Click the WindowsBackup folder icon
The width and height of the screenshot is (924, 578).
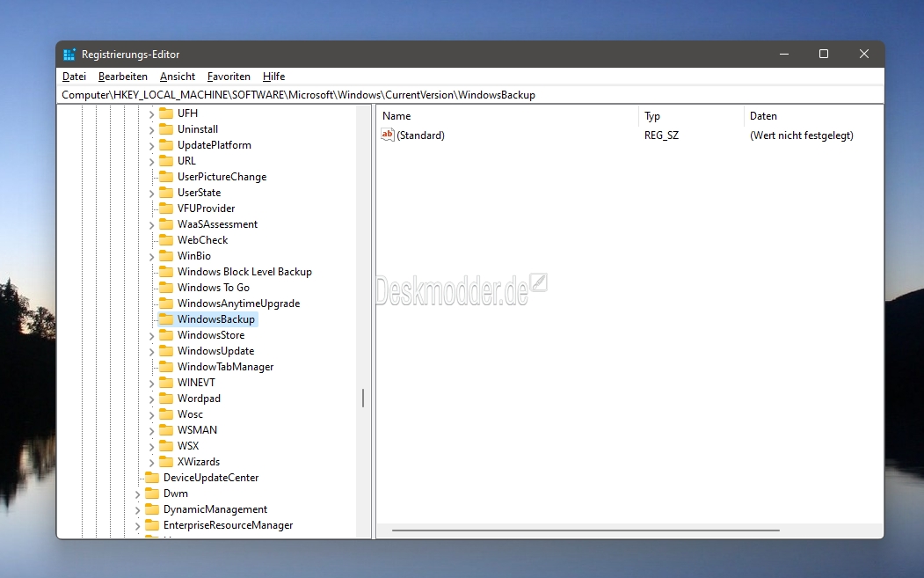pyautogui.click(x=165, y=319)
